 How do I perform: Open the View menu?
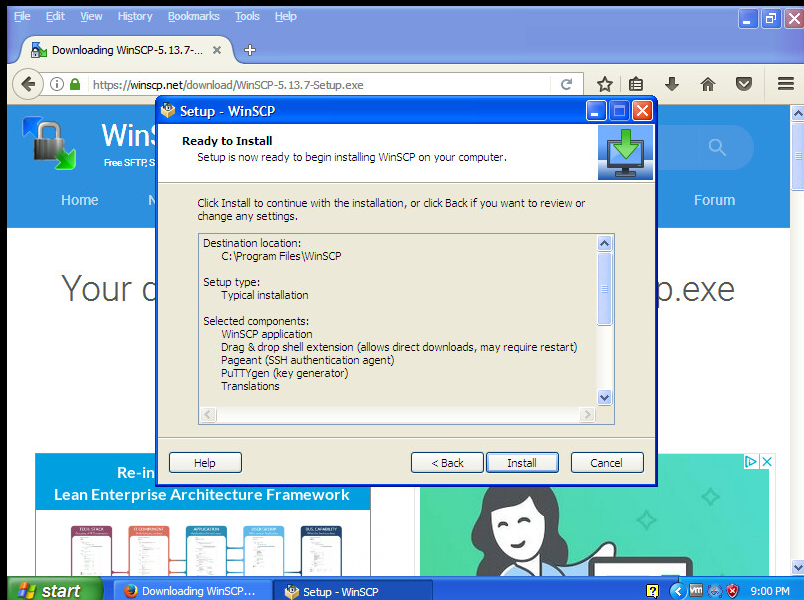(x=91, y=16)
